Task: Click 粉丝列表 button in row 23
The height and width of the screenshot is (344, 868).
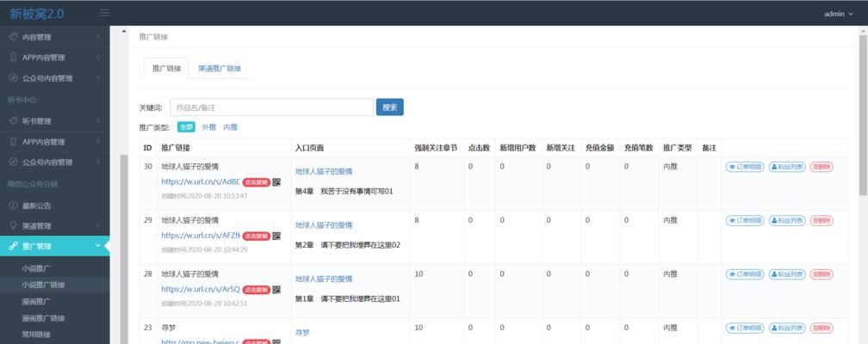Action: click(x=787, y=328)
